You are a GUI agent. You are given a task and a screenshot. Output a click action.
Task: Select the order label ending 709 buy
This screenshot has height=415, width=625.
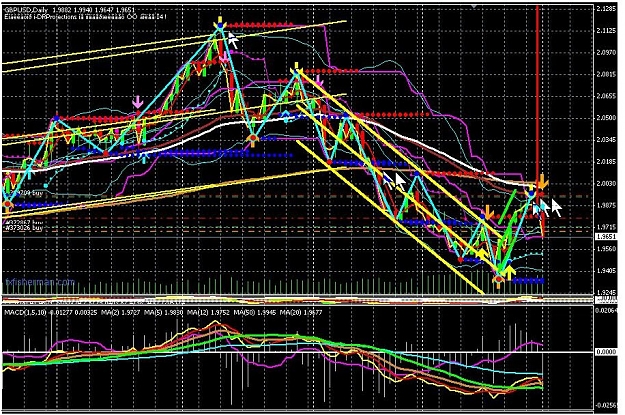[x=27, y=193]
